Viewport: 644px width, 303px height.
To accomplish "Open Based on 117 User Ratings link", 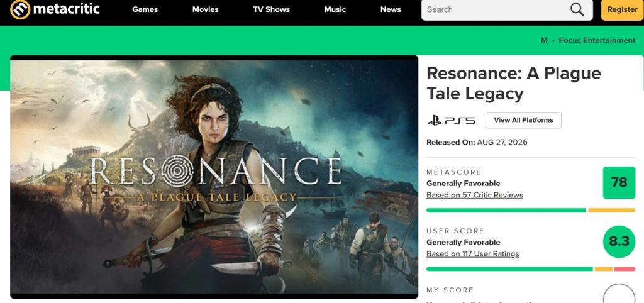I will point(472,254).
